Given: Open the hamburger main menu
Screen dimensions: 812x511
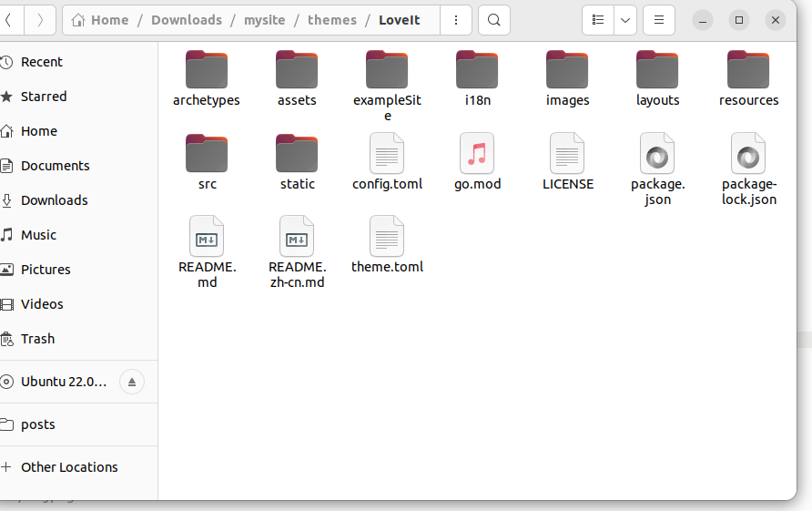Looking at the screenshot, I should click(x=659, y=20).
